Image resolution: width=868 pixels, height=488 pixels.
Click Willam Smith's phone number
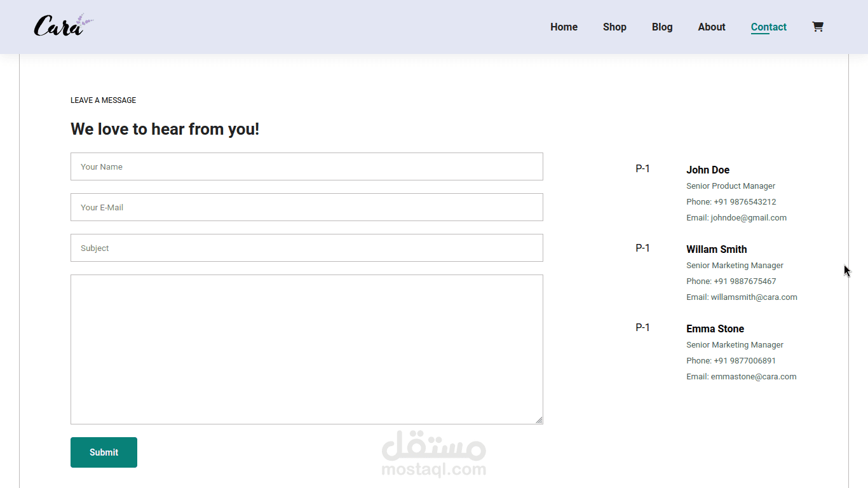[x=745, y=281]
